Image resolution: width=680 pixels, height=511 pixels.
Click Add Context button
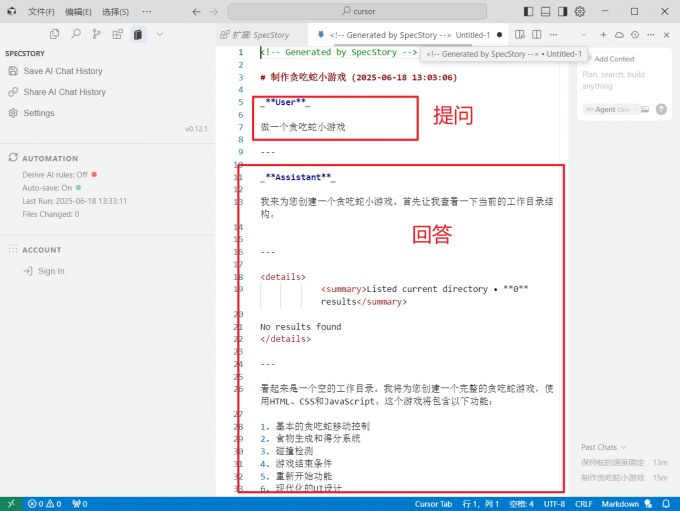611,59
